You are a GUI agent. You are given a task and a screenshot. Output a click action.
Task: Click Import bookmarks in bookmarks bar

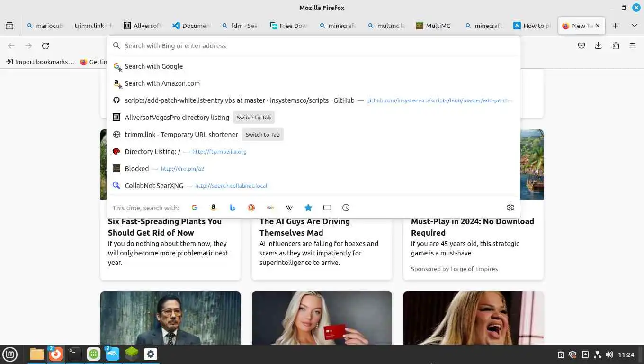click(x=40, y=62)
